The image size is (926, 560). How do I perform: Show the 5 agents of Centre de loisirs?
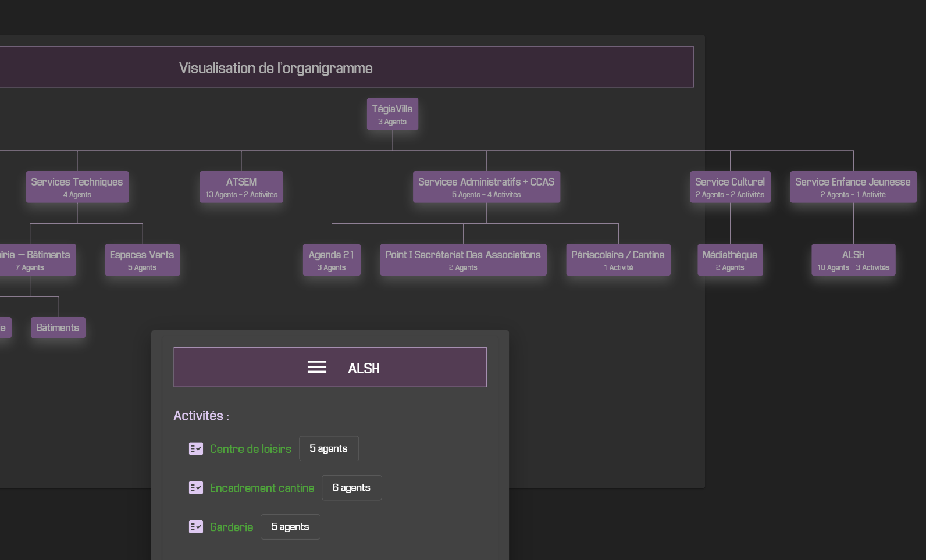click(329, 448)
